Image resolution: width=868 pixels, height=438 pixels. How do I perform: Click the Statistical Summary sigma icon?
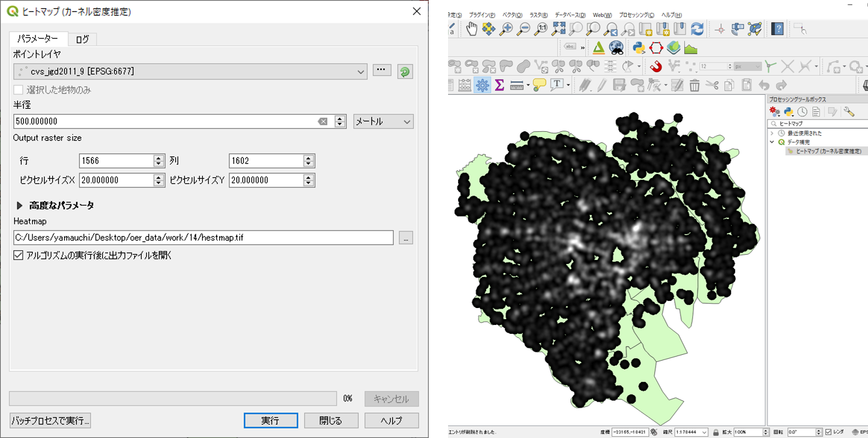click(x=500, y=85)
